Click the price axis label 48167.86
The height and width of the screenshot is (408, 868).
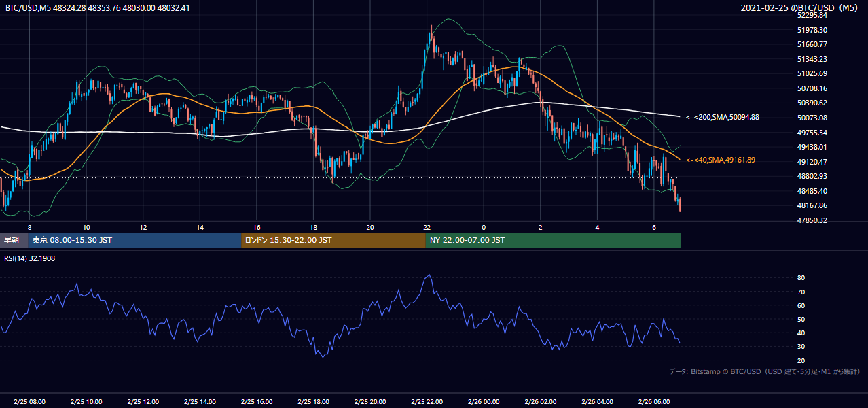(812, 205)
